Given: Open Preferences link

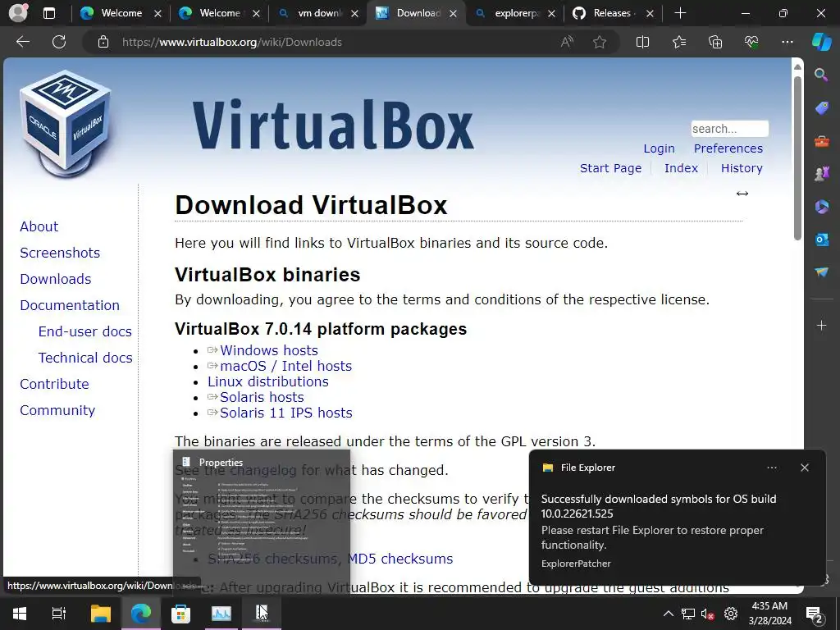Looking at the screenshot, I should 728,148.
